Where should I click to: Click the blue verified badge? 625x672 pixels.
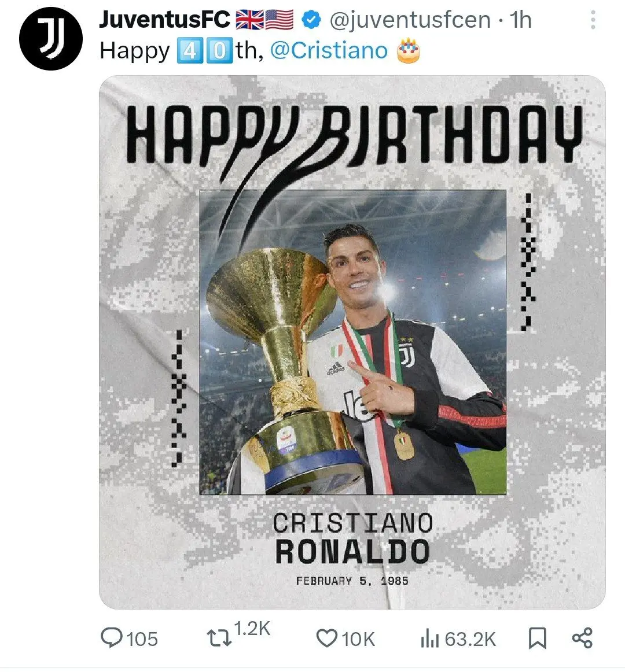point(311,20)
